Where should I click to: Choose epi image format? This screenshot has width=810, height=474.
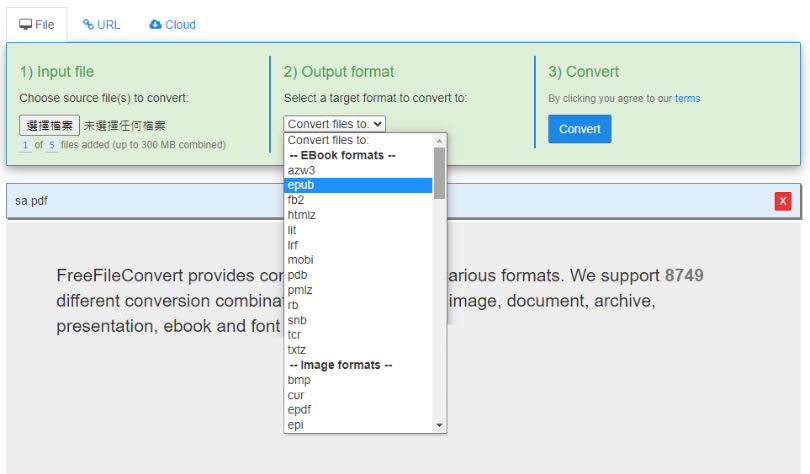coord(358,425)
